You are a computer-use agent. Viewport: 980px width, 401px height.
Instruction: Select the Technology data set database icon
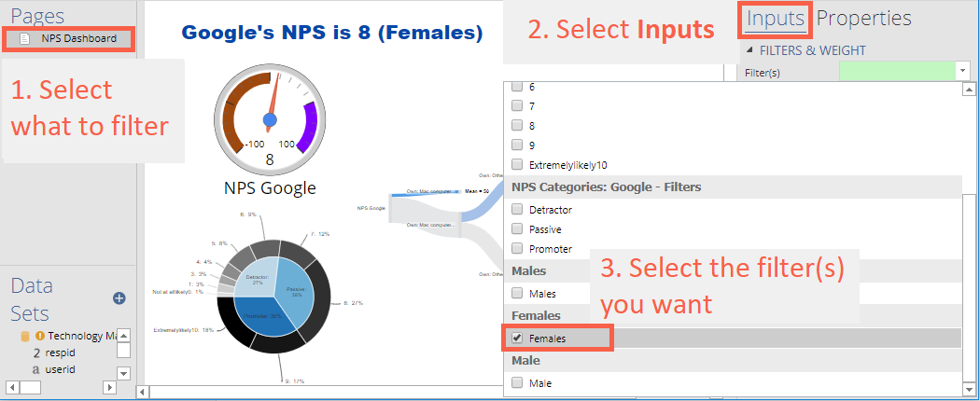coord(25,336)
